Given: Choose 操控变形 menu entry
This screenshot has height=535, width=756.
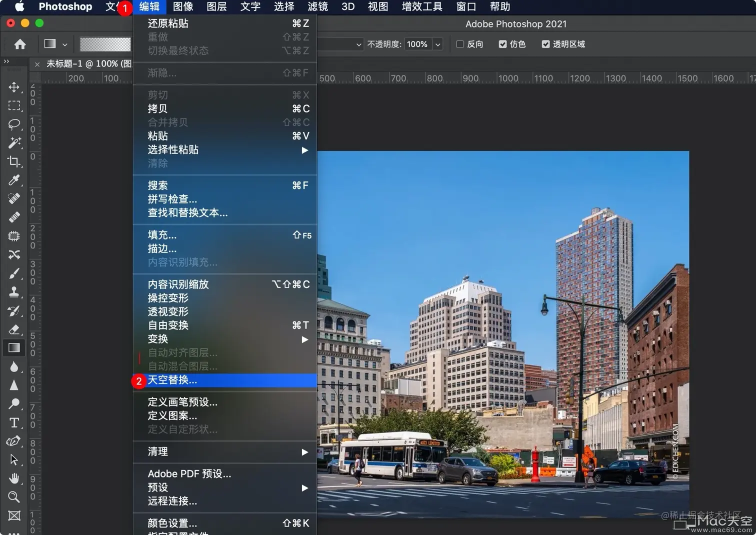Looking at the screenshot, I should click(225, 298).
